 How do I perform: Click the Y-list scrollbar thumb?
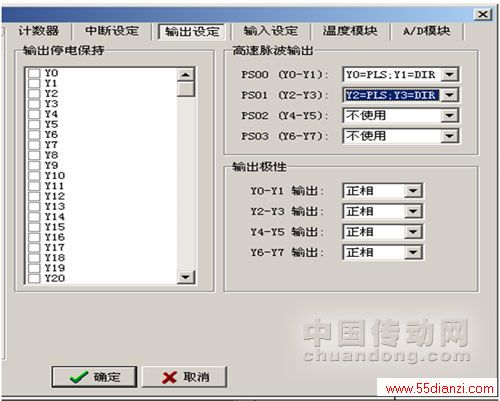click(185, 89)
